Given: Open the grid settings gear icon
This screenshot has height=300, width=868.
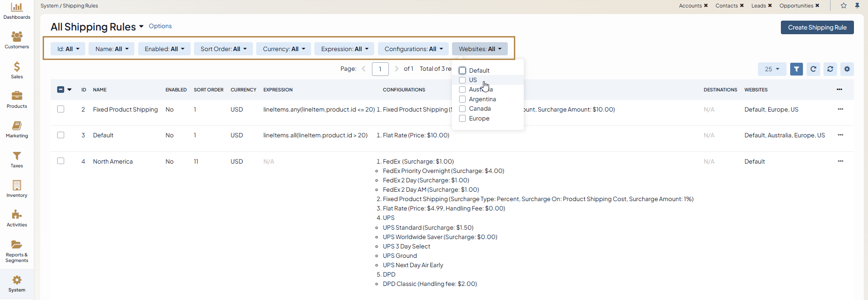Looking at the screenshot, I should pos(847,69).
